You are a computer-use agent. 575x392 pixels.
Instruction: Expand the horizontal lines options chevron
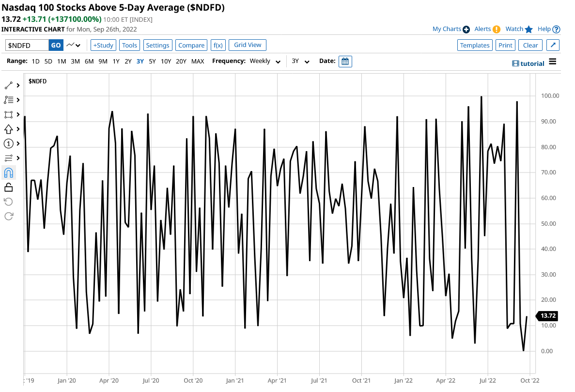18,158
